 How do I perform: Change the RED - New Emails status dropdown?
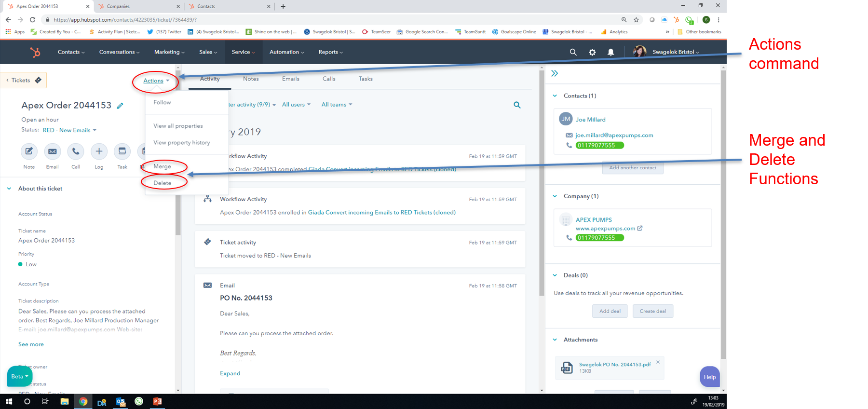click(69, 130)
